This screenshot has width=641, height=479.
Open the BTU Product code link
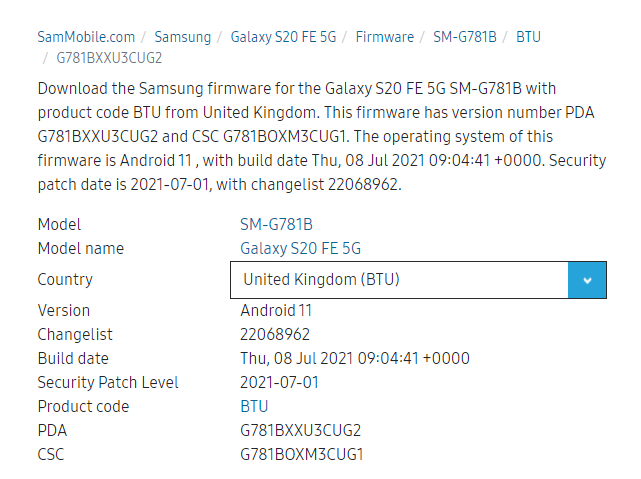click(x=254, y=407)
